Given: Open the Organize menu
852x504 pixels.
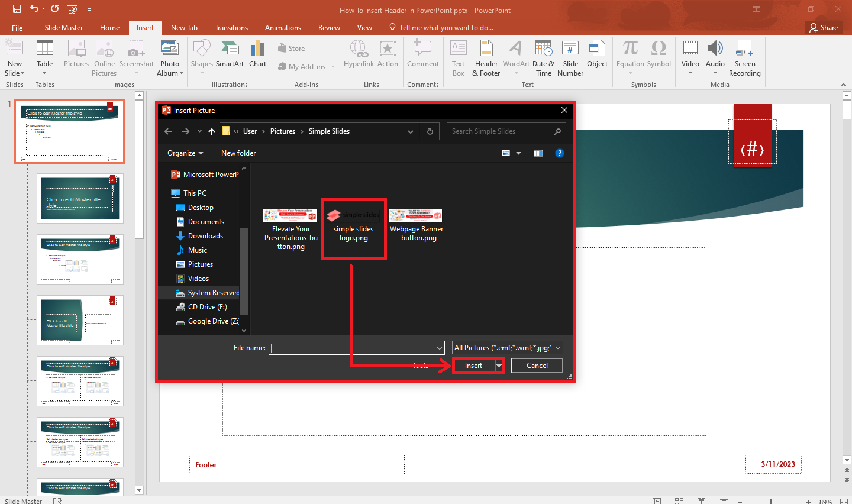Looking at the screenshot, I should pyautogui.click(x=184, y=153).
